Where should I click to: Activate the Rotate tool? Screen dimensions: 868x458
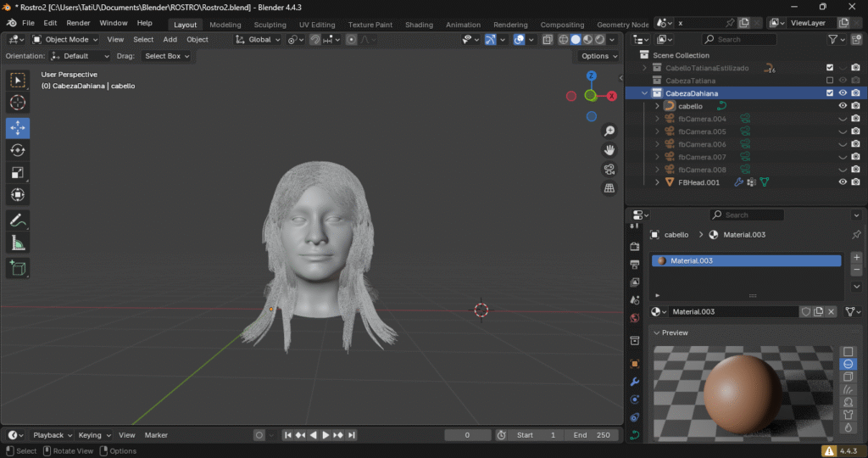(x=18, y=150)
